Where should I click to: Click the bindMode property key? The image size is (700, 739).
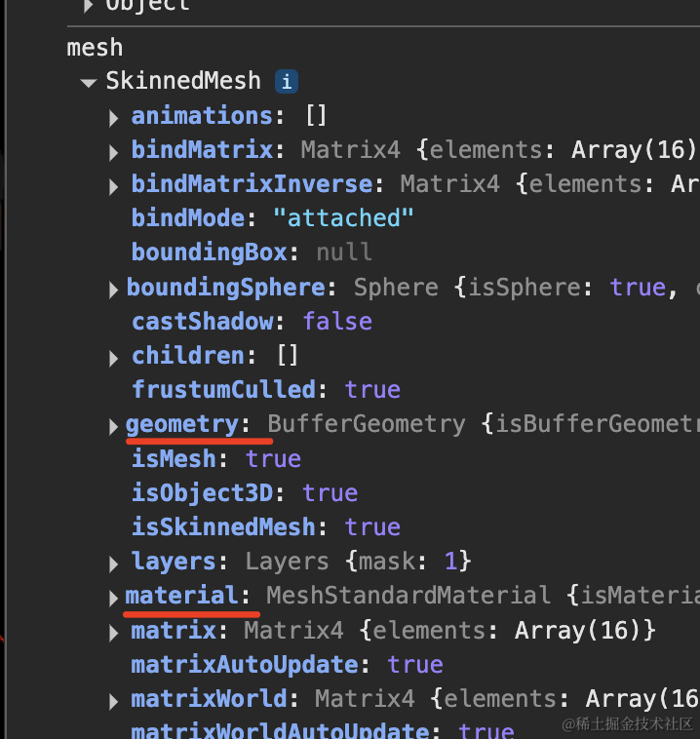[x=187, y=217]
